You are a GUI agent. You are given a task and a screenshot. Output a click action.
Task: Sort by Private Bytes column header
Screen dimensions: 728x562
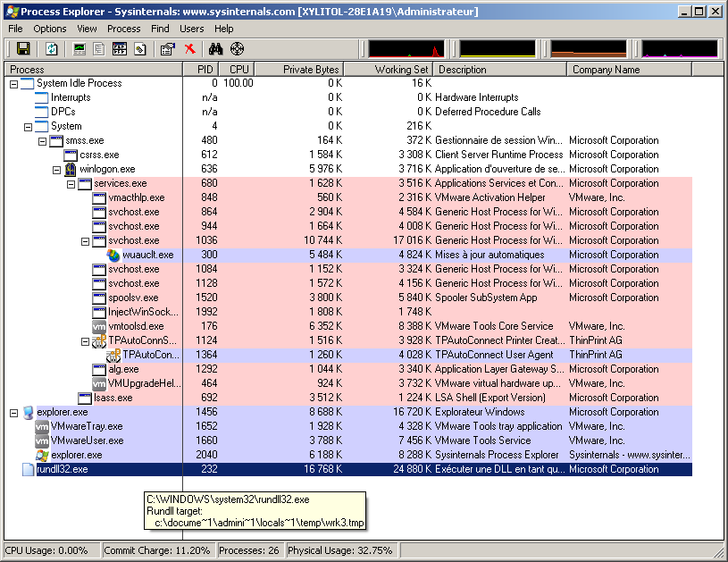299,69
